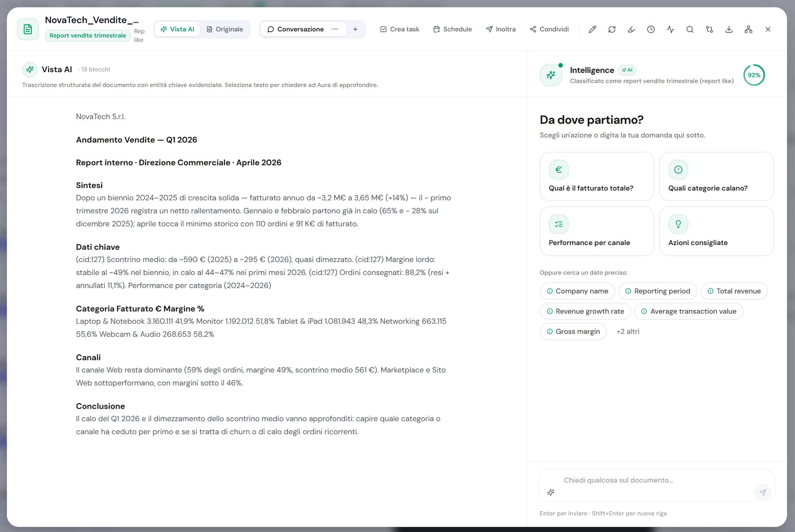Open the hierarchy network icon
Screen dimensions: 795x532
coord(748,29)
